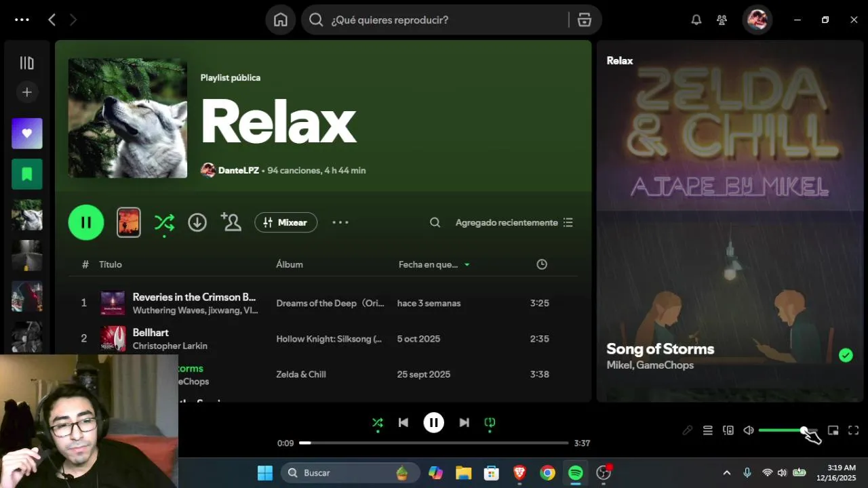The image size is (868, 488).
Task: Toggle repeat mode in player bar
Action: [x=490, y=423]
